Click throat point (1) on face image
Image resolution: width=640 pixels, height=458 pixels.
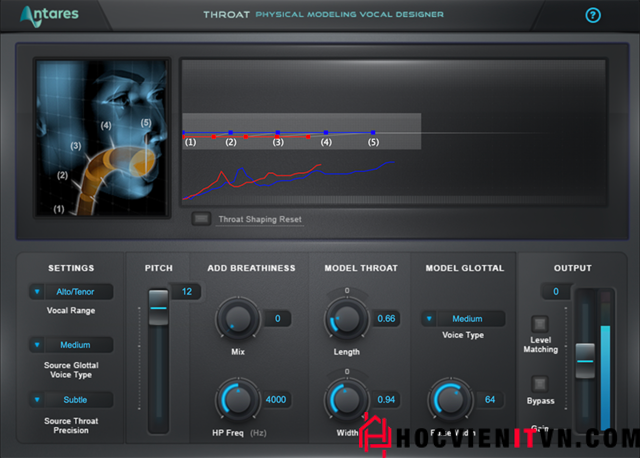pos(59,209)
